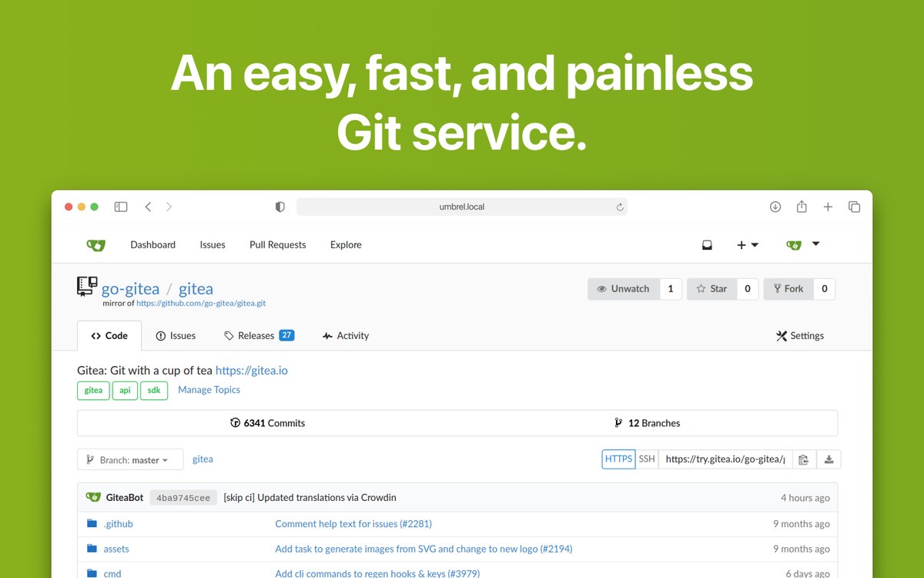This screenshot has height=578, width=924.
Task: Open the https://gitea.io link
Action: (x=252, y=371)
